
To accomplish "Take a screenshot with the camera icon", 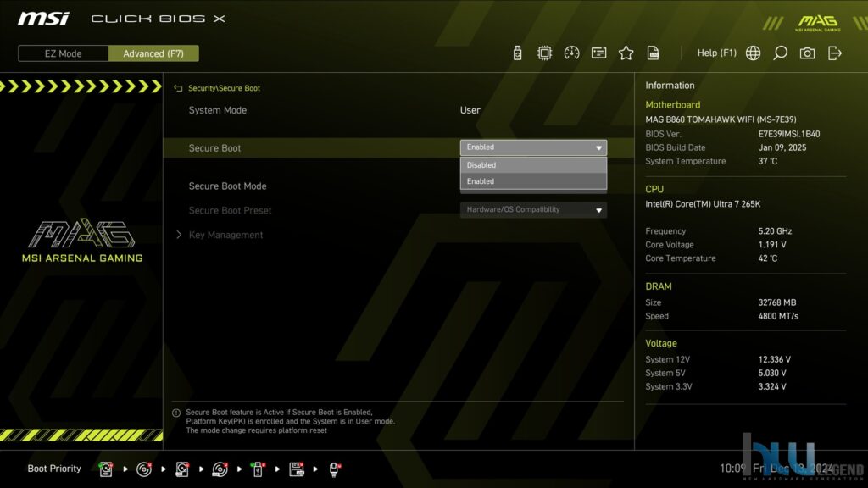I will (x=807, y=53).
